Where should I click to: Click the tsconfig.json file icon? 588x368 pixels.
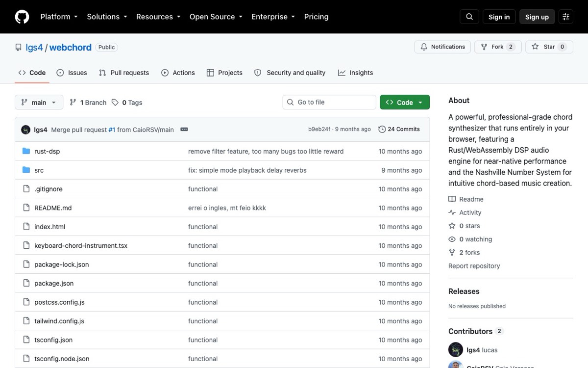[x=26, y=340]
